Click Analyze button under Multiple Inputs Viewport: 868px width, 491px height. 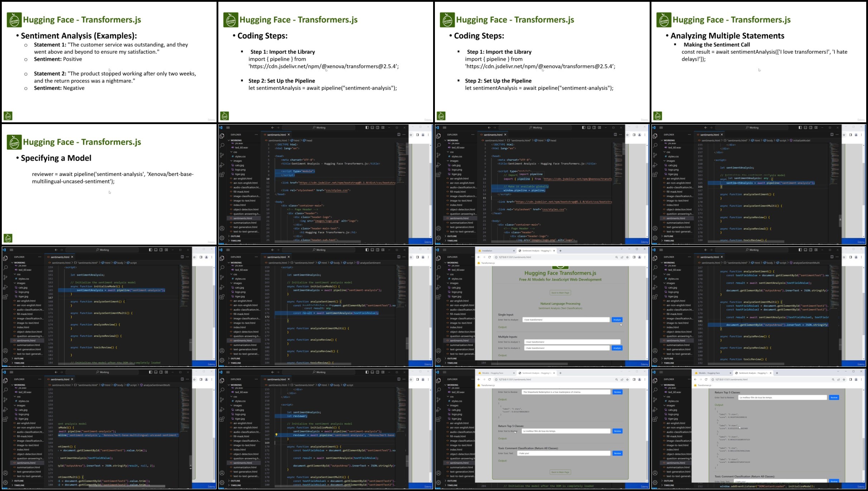[x=617, y=348]
